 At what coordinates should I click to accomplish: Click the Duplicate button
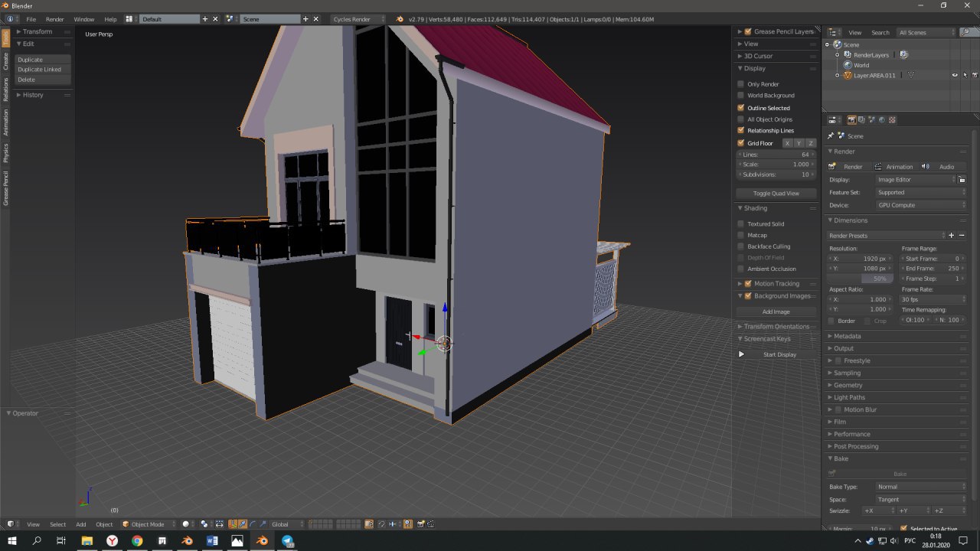pyautogui.click(x=43, y=60)
